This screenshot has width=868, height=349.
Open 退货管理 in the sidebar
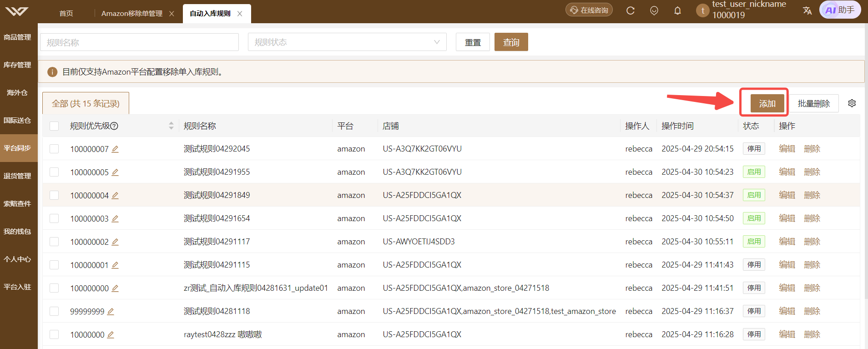(x=18, y=176)
